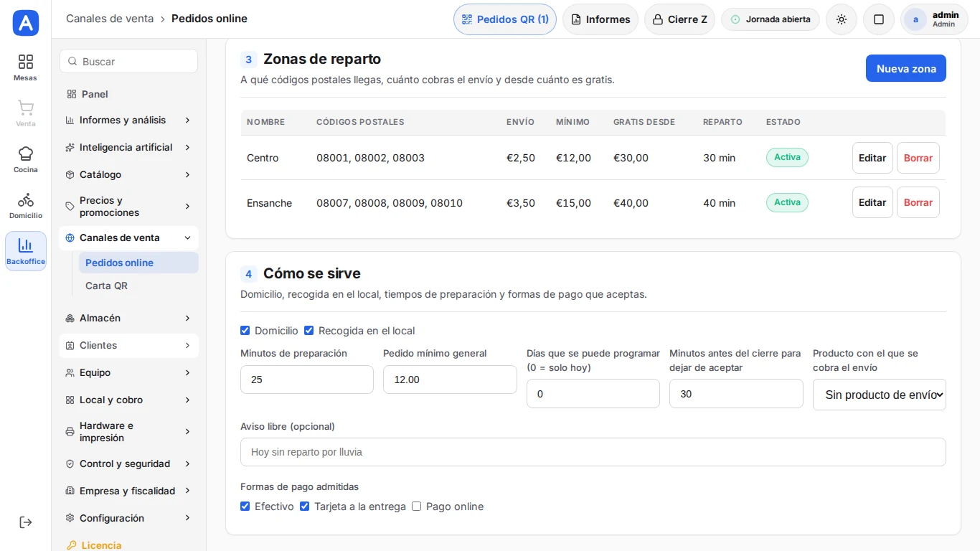This screenshot has height=551, width=980.
Task: Click the Panel dashboard icon
Action: coord(71,94)
